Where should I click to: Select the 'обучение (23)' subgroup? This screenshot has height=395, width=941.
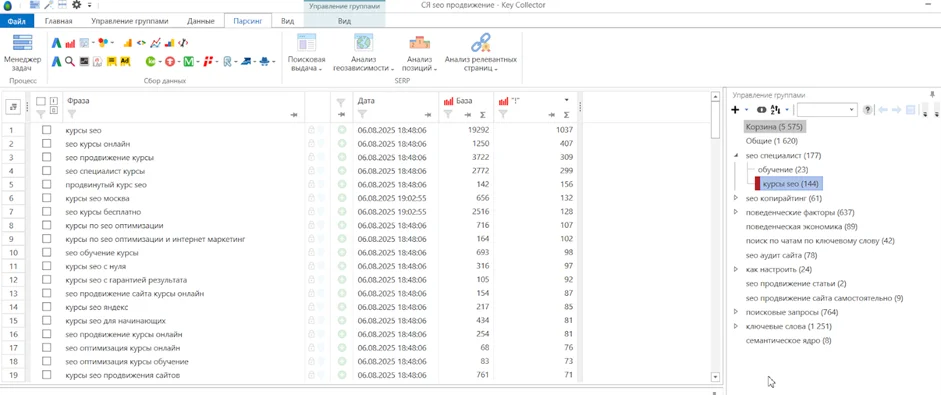(x=783, y=170)
